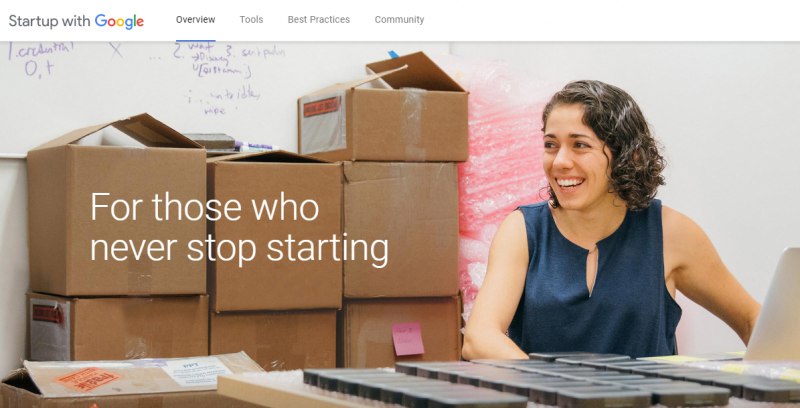
Task: Click the Startup with Google logo
Action: (76, 21)
